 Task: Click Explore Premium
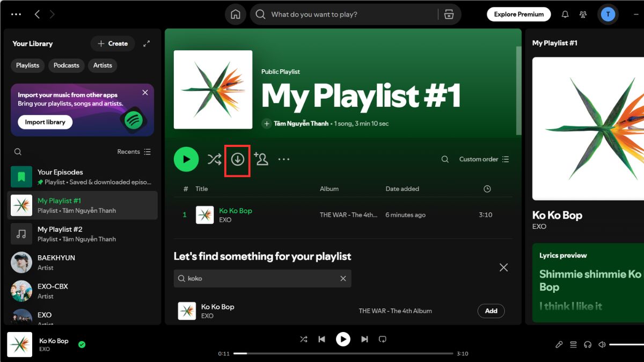pyautogui.click(x=519, y=14)
